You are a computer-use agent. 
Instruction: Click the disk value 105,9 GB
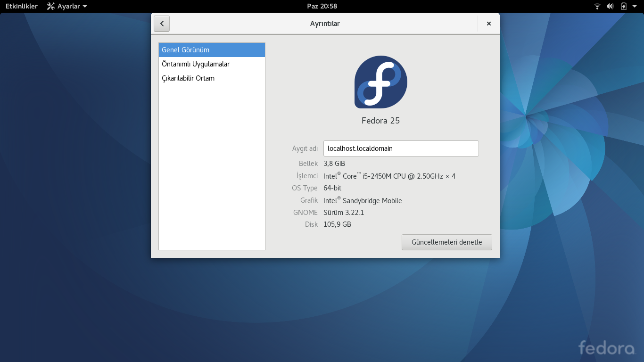pyautogui.click(x=337, y=224)
